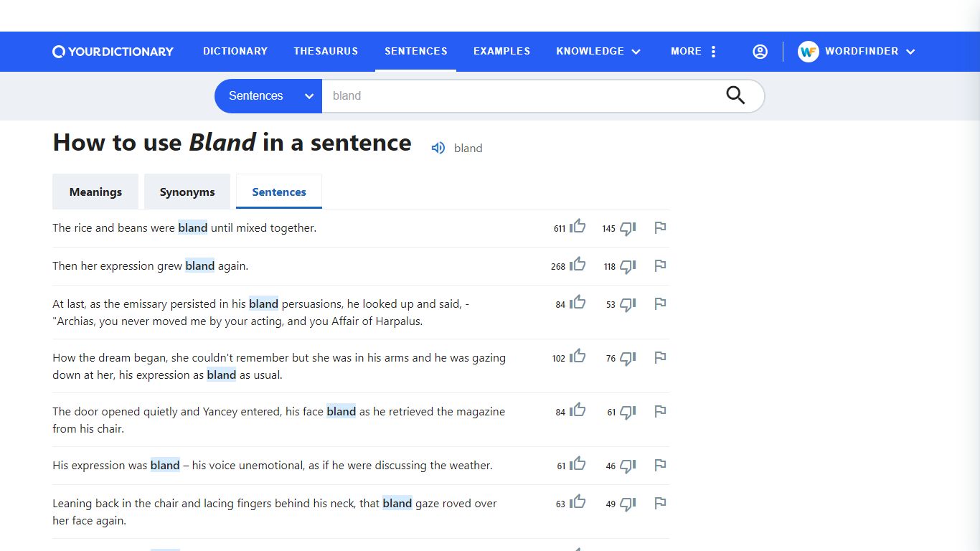The image size is (980, 551).
Task: Open the More vertical dots menu
Action: point(713,52)
